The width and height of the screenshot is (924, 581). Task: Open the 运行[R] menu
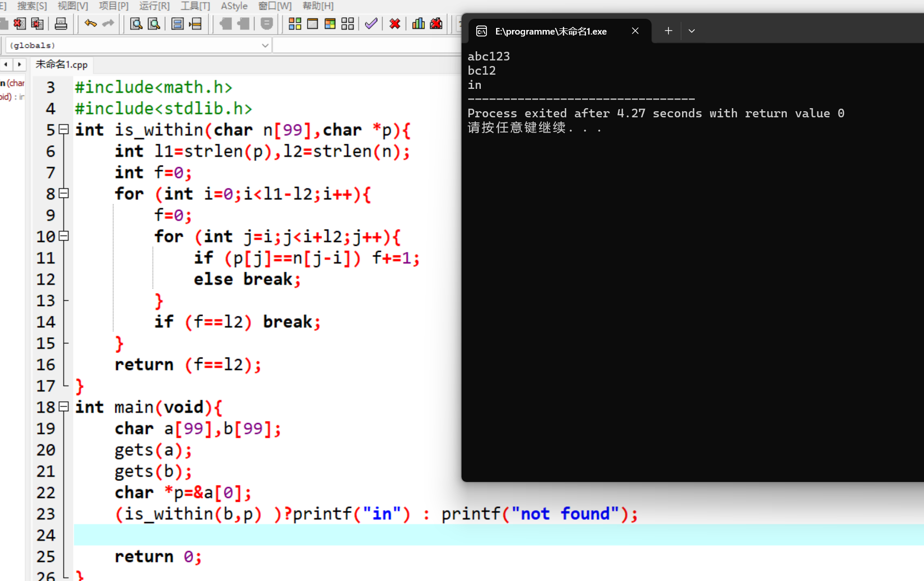point(155,6)
